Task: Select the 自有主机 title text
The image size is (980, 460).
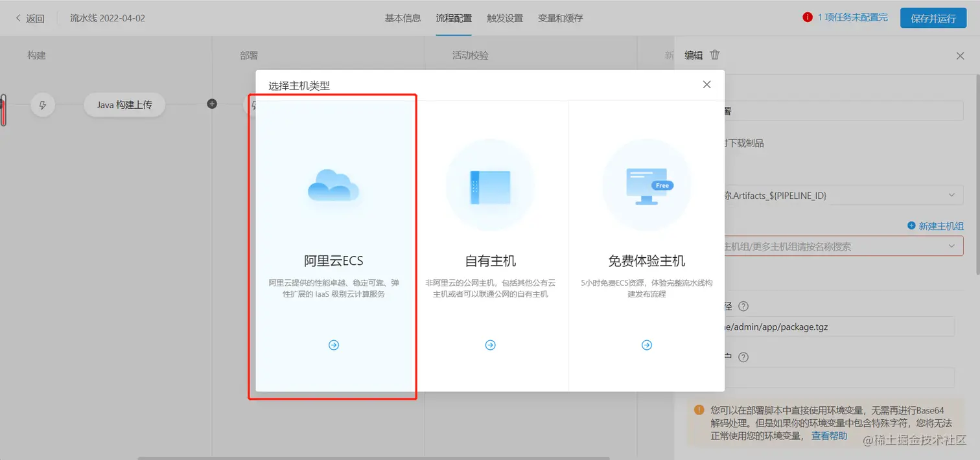Action: (x=491, y=261)
